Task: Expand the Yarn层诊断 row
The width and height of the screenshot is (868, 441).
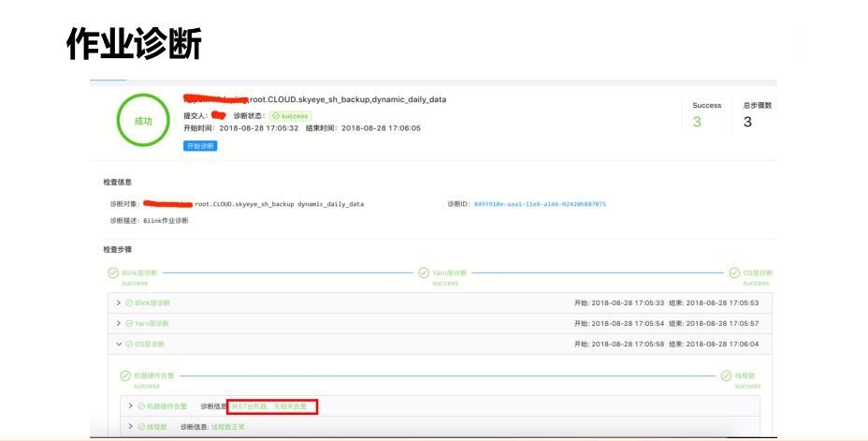Action: (x=119, y=323)
